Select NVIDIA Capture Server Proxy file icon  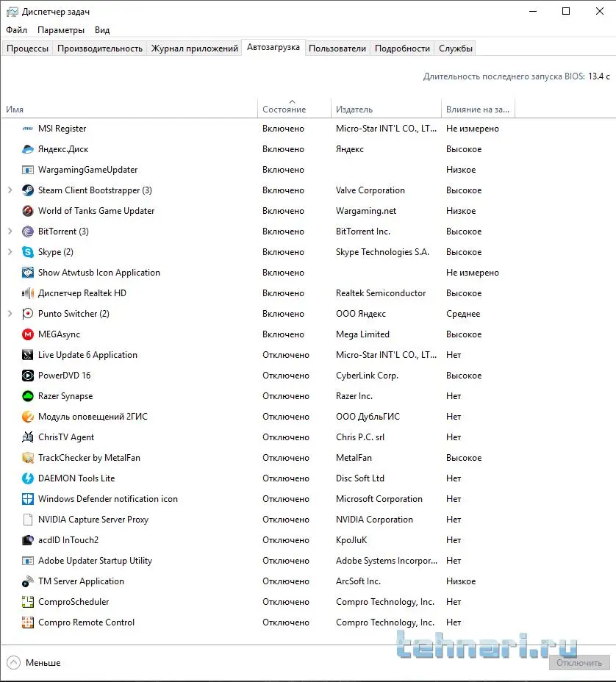pos(28,520)
